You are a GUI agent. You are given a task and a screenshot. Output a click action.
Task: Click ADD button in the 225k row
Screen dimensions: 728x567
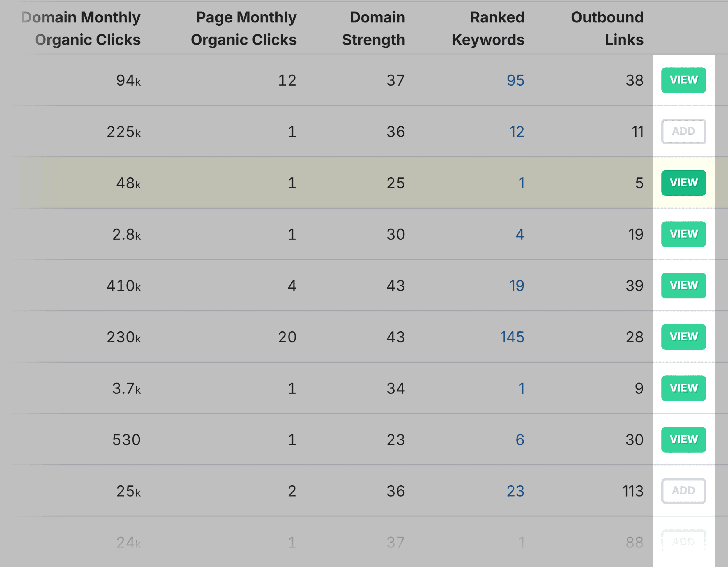683,131
